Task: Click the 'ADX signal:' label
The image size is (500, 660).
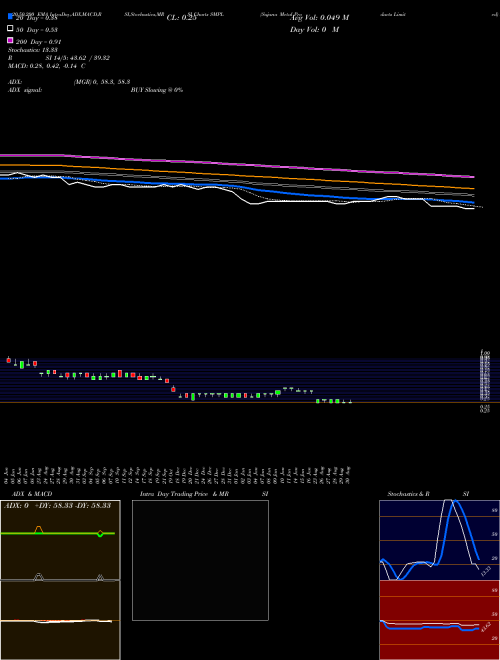Action: tap(25, 90)
